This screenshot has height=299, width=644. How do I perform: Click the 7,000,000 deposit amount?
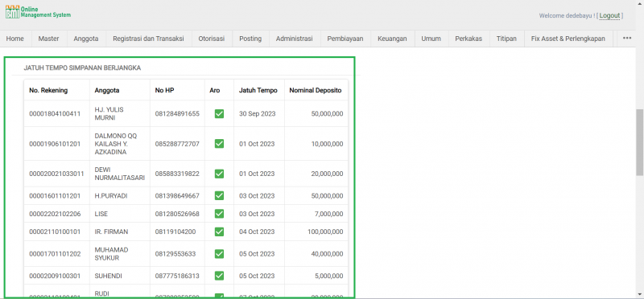tap(329, 214)
